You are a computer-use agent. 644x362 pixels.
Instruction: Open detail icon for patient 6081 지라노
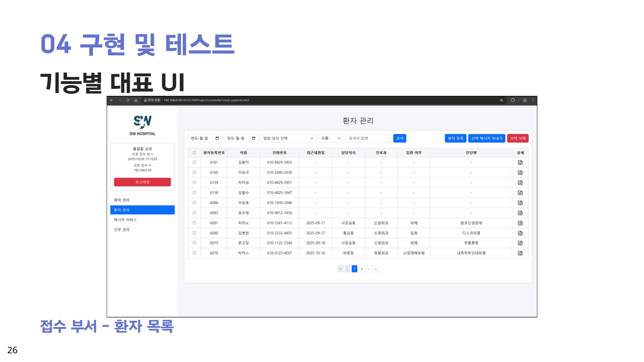pos(520,223)
